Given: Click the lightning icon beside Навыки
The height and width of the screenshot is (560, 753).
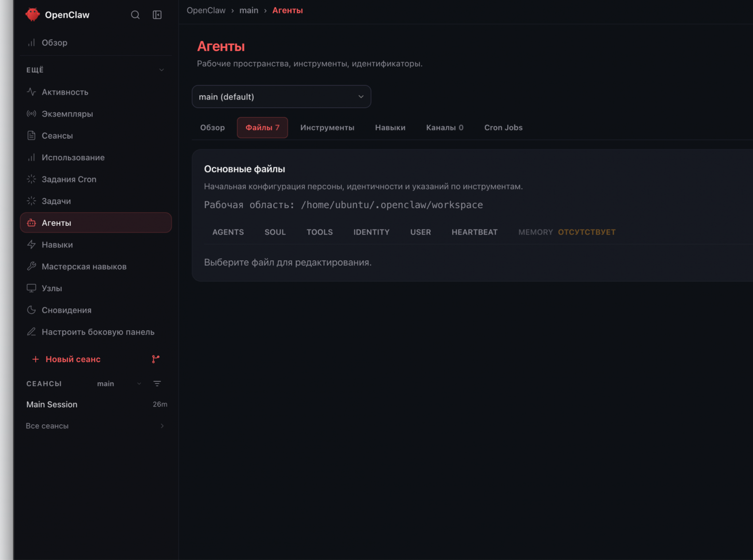Looking at the screenshot, I should [x=31, y=244].
